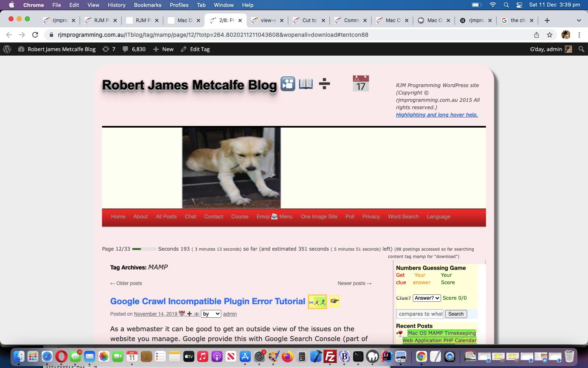
Task: Reload the page with the refresh icon
Action: click(x=35, y=35)
